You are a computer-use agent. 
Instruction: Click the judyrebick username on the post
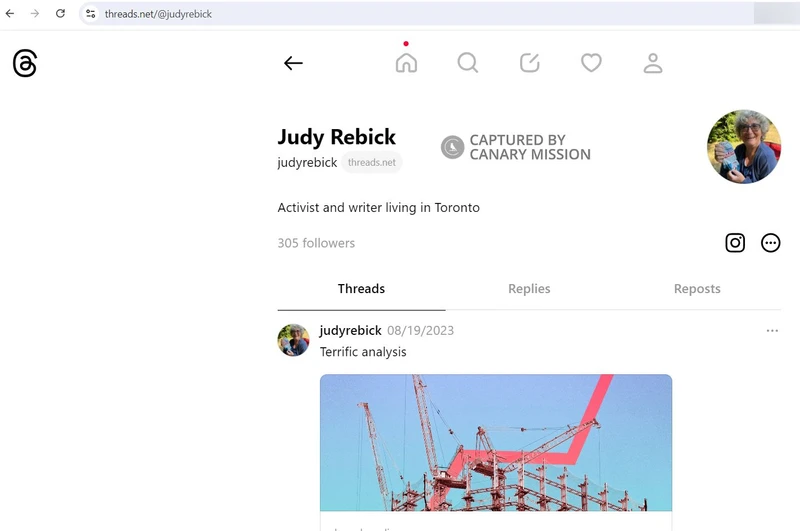tap(350, 330)
